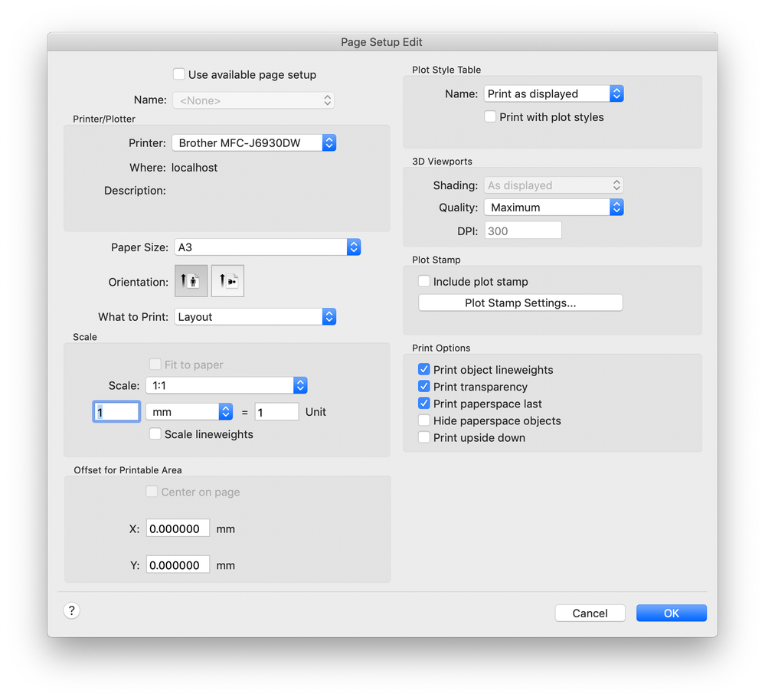Click Plot Stamp Settings button
The height and width of the screenshot is (700, 765).
521,303
